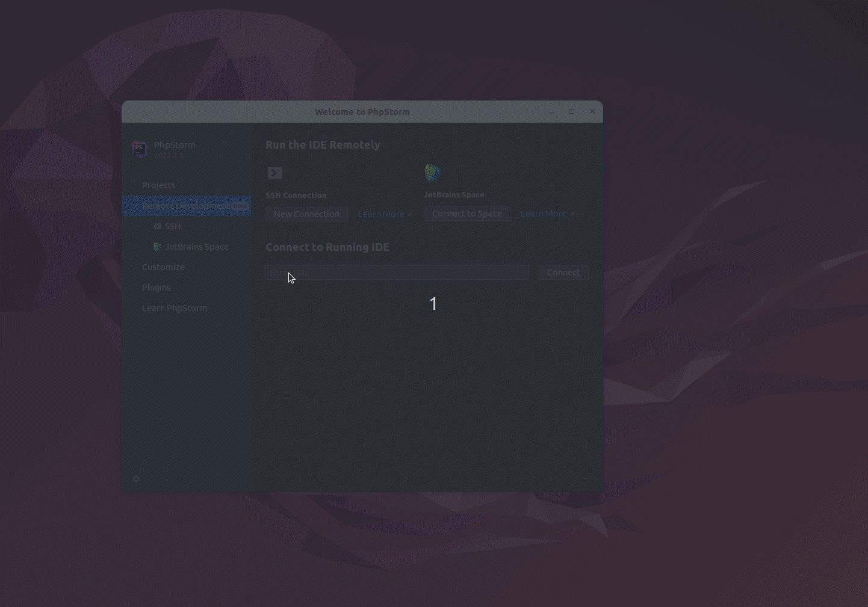Select Remote Development in the sidebar

tap(186, 206)
